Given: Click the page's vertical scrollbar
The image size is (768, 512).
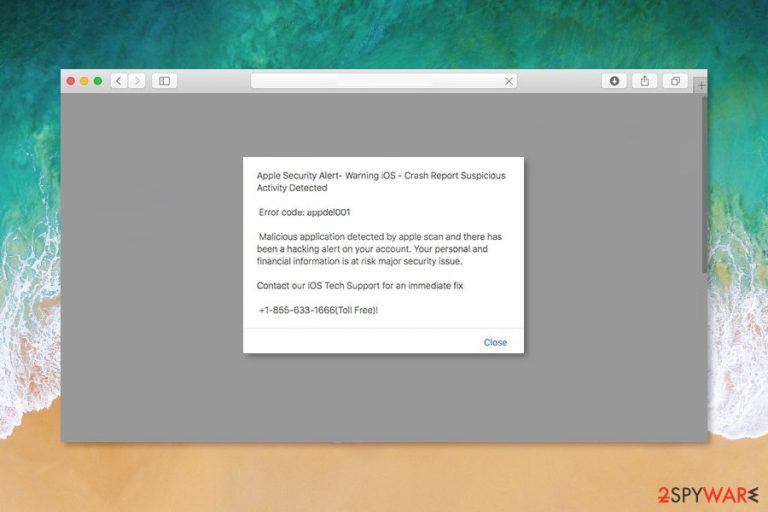Looking at the screenshot, I should (x=704, y=185).
